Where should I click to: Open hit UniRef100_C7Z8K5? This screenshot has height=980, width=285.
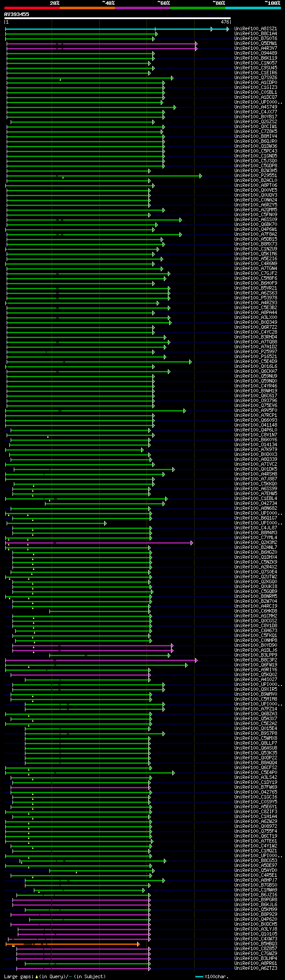[x=256, y=132]
